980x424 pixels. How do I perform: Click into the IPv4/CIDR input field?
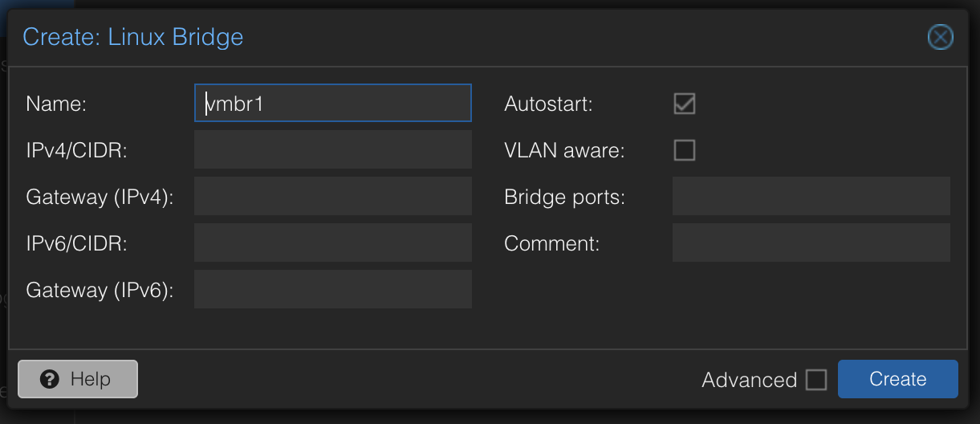pos(332,150)
